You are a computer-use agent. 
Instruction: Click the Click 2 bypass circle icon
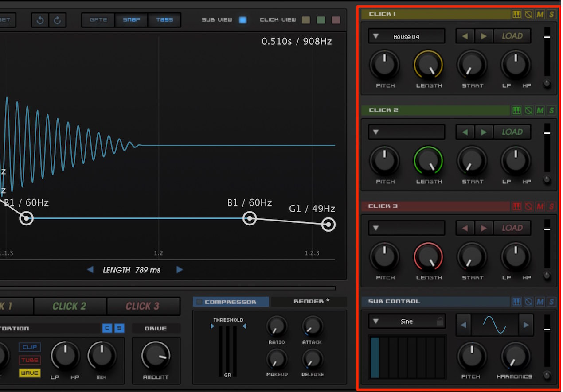click(528, 110)
